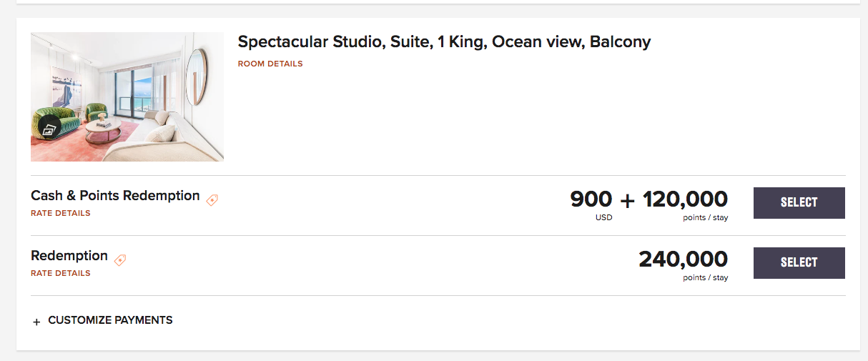This screenshot has width=868, height=361.
Task: Click the tag icon next to Redemption rate
Action: (120, 260)
